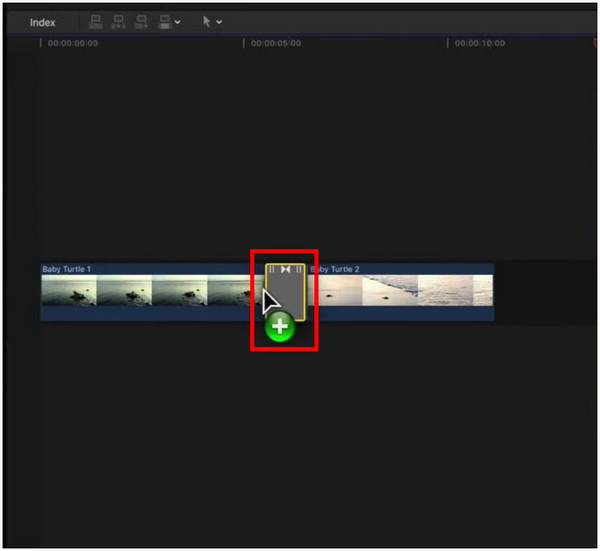The image size is (600, 551).
Task: Click the 00:00:10:00 ruler timecode
Action: [x=479, y=43]
